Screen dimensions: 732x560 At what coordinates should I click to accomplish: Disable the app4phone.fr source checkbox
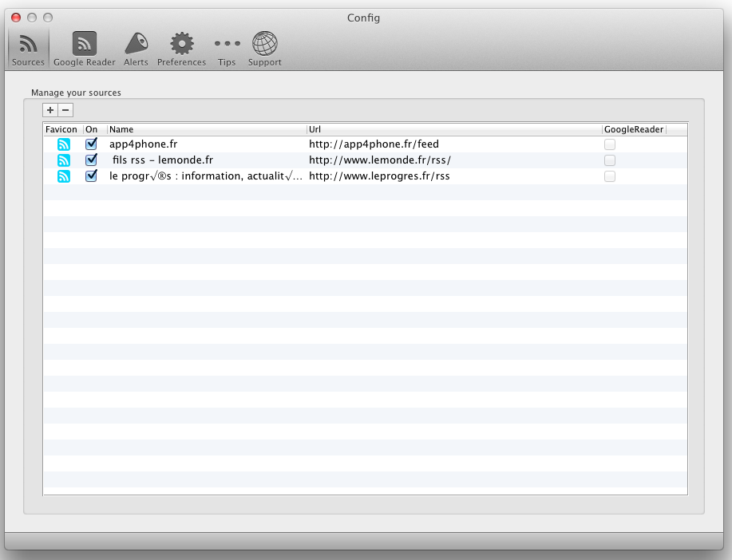[x=91, y=144]
